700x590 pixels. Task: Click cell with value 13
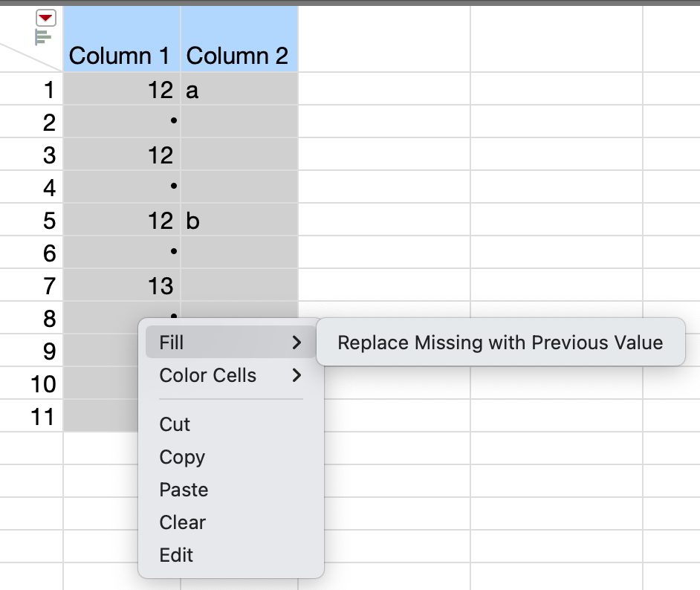pos(121,285)
